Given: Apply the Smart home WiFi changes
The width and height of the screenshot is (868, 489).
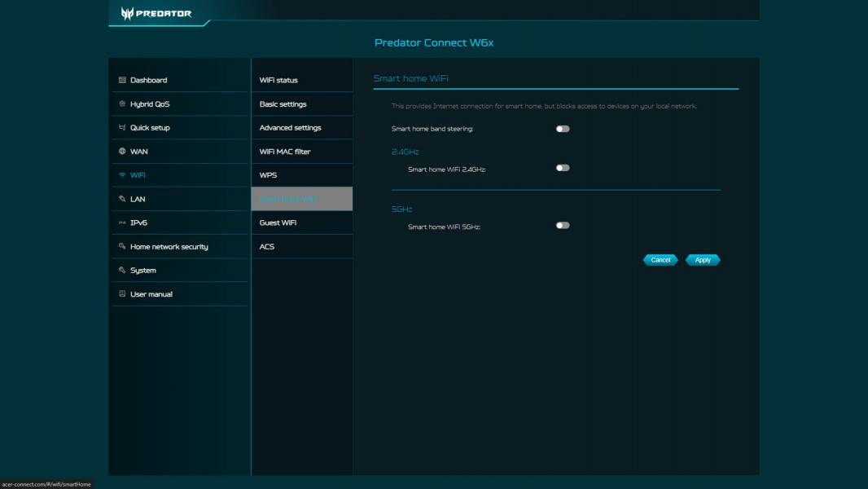Looking at the screenshot, I should click(702, 260).
